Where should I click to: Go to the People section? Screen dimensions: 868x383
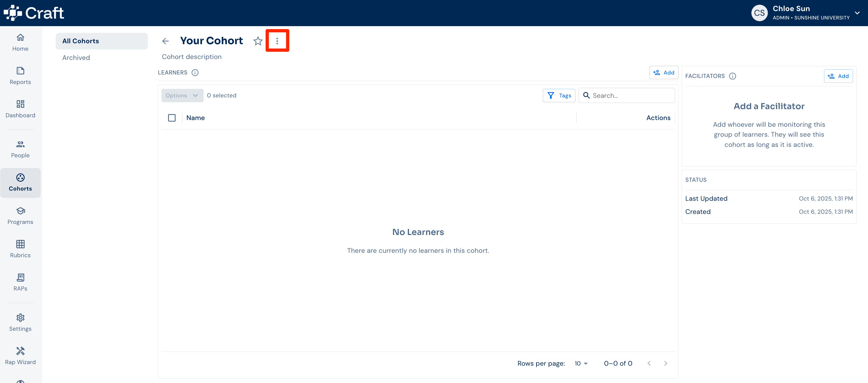click(20, 149)
